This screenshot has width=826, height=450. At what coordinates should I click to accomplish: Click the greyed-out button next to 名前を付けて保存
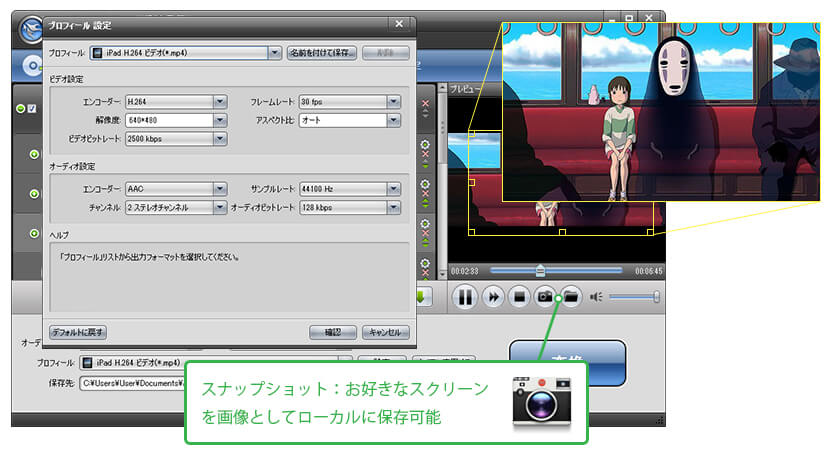pyautogui.click(x=386, y=53)
